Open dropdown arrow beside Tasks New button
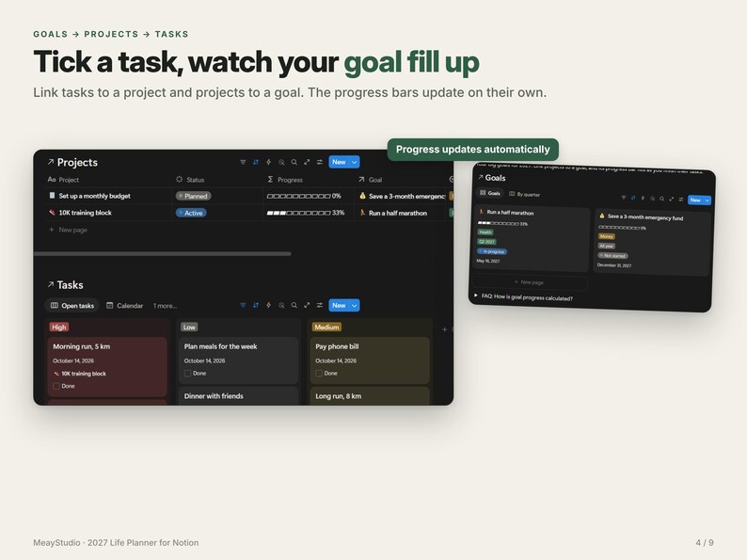This screenshot has width=747, height=560. coord(355,305)
